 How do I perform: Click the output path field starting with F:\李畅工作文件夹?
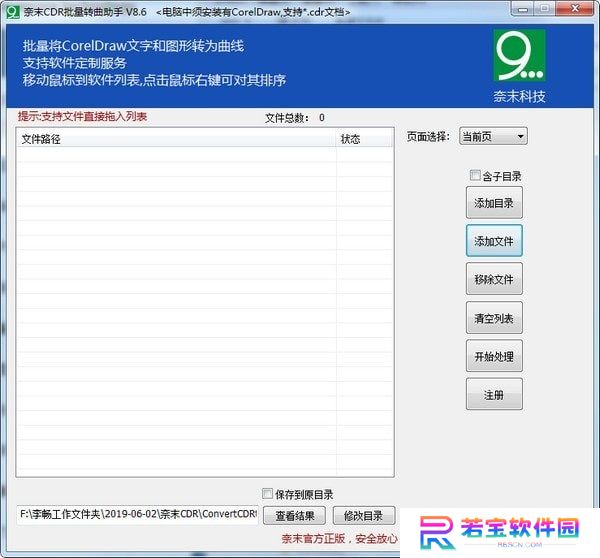point(138,514)
